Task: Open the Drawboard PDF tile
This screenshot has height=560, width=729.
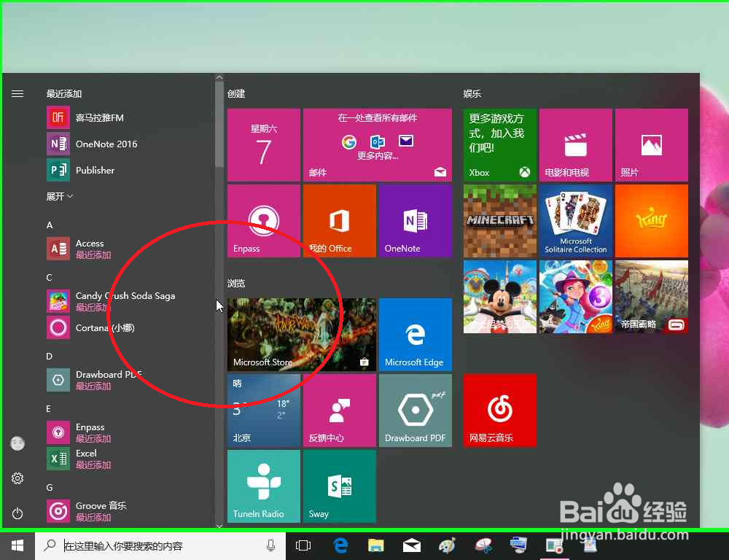Action: 416,411
